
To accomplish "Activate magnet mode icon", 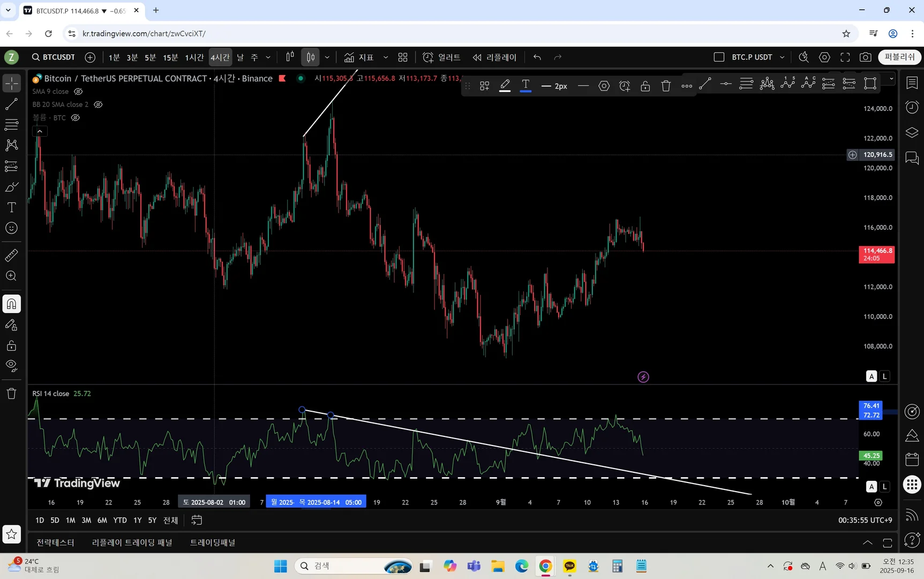I will (11, 304).
